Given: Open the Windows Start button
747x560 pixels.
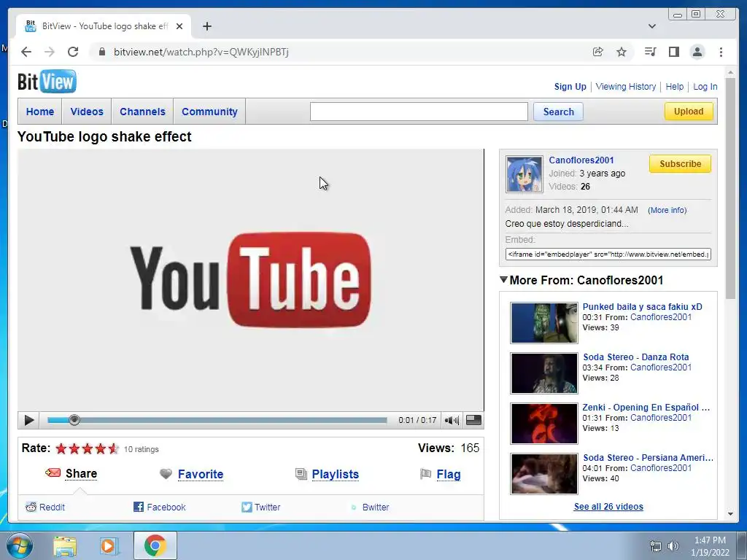Looking at the screenshot, I should point(20,545).
